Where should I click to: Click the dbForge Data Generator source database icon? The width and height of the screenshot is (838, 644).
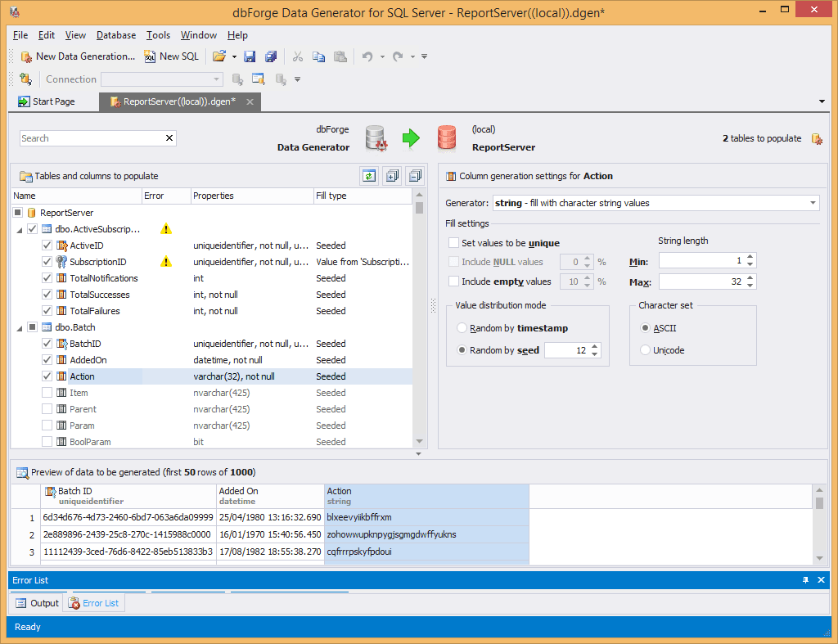click(376, 138)
